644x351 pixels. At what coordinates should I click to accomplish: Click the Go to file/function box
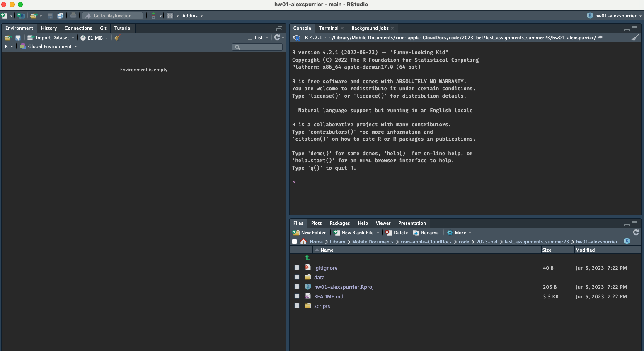tap(113, 16)
